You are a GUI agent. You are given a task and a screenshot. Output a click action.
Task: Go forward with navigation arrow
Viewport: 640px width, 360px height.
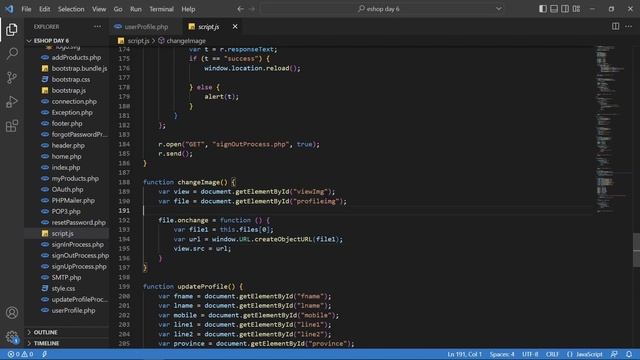coord(252,9)
